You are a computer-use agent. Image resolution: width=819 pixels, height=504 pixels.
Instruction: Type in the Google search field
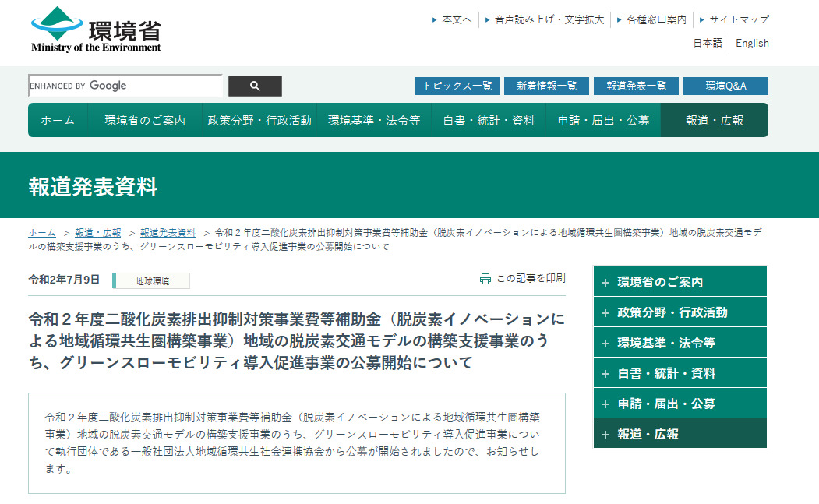tap(125, 86)
